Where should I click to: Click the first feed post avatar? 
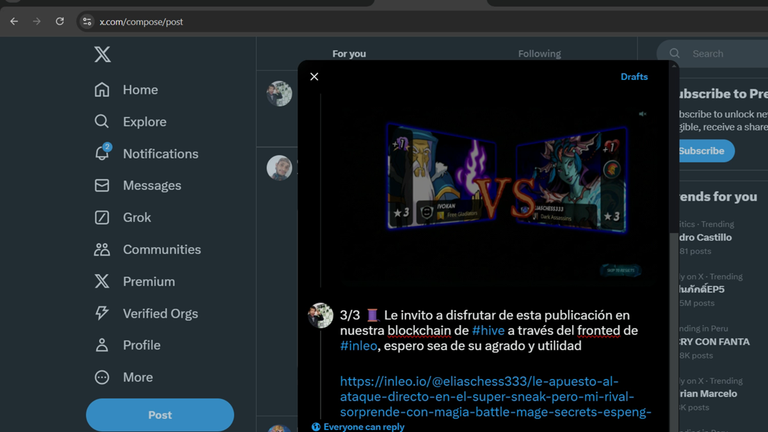[279, 94]
